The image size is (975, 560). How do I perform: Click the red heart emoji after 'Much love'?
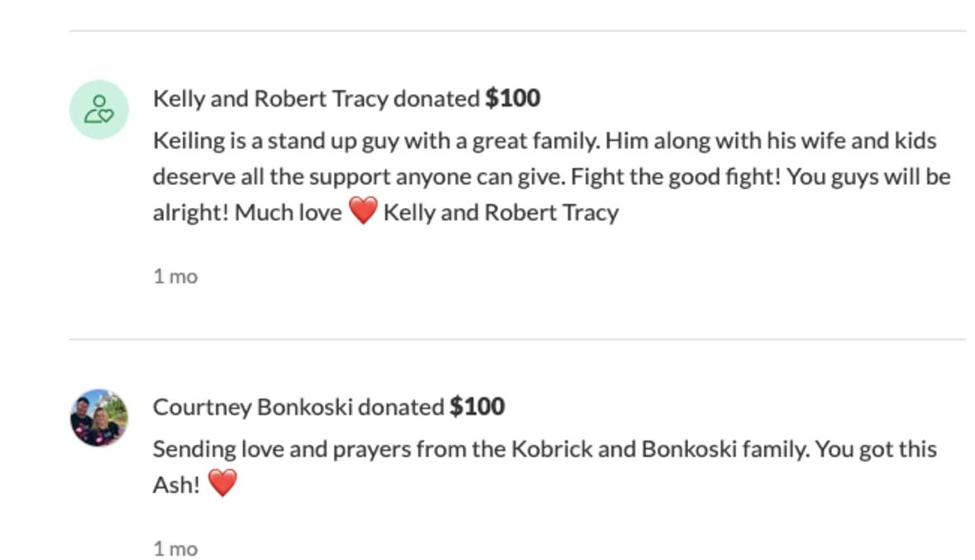point(363,211)
